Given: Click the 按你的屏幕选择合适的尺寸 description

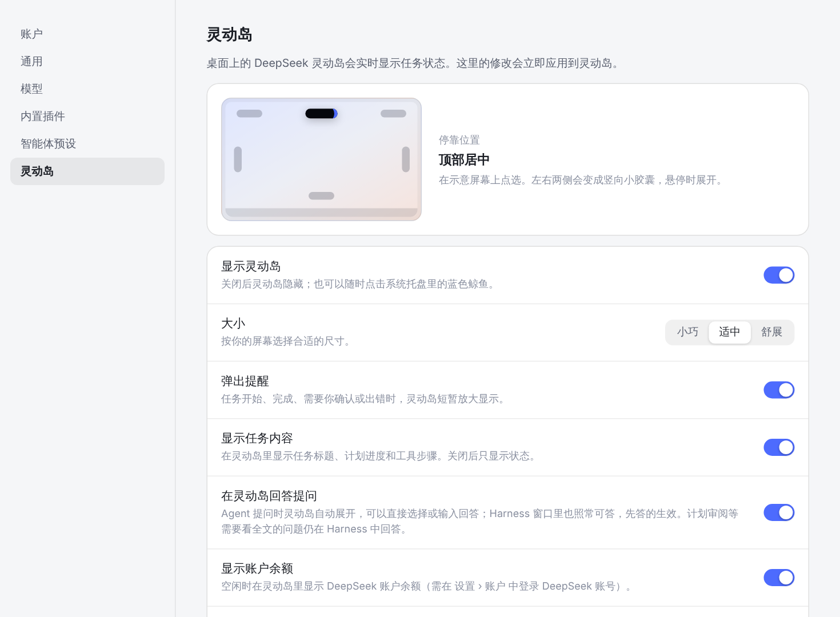Looking at the screenshot, I should 286,341.
